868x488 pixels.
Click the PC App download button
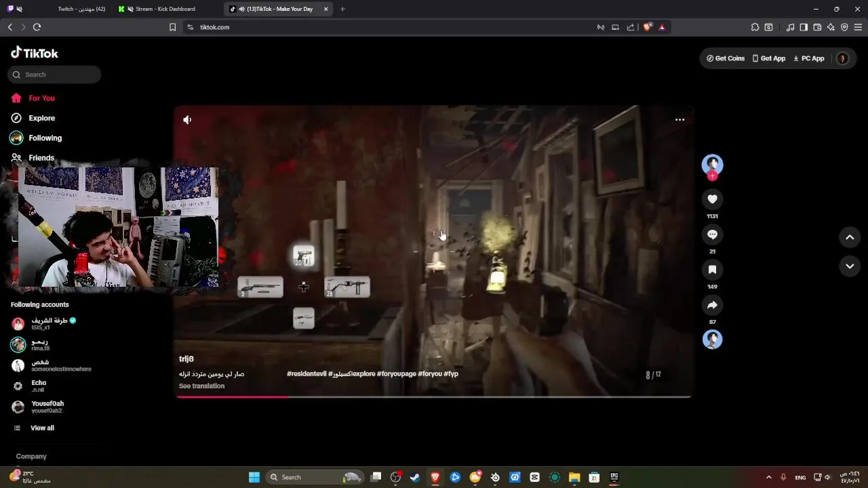pyautogui.click(x=809, y=58)
